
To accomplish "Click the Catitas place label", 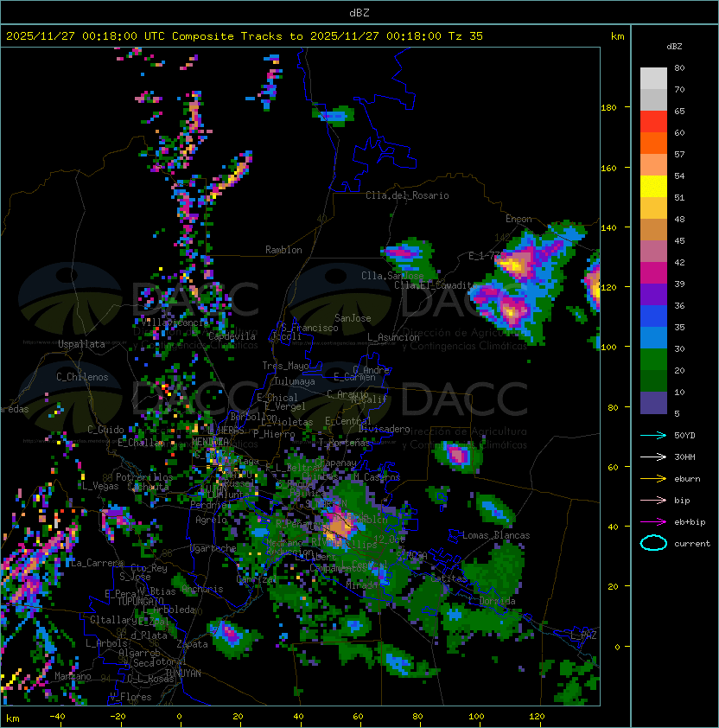I will coord(449,578).
